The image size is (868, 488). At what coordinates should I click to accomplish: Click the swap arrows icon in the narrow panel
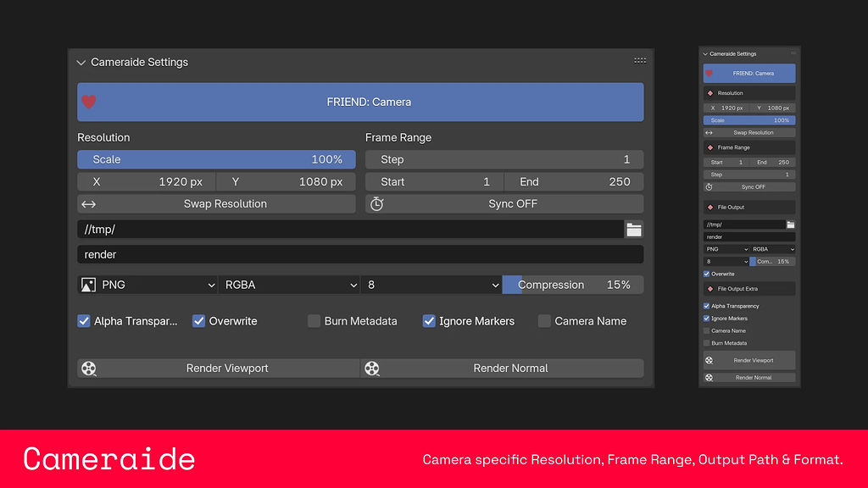point(709,133)
